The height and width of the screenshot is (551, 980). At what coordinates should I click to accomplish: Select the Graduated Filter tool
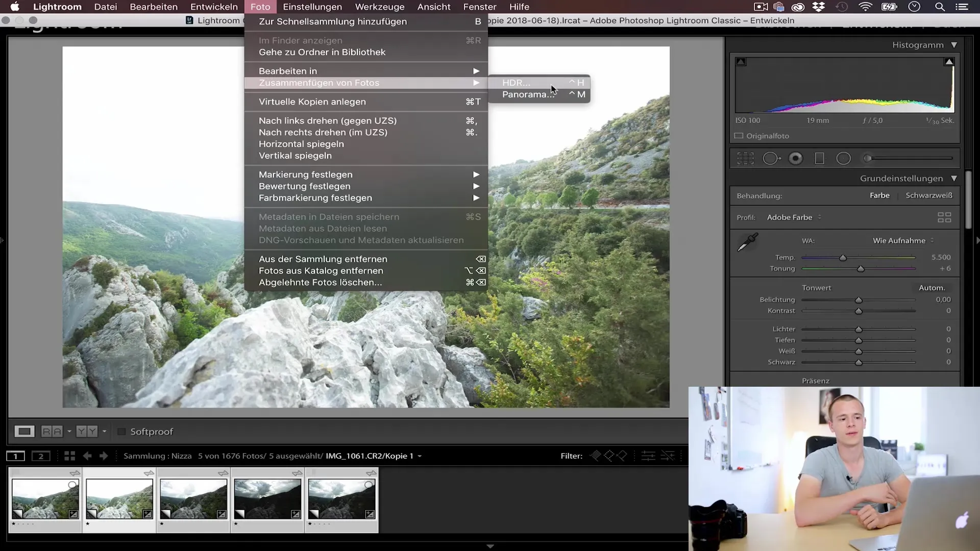click(x=819, y=159)
